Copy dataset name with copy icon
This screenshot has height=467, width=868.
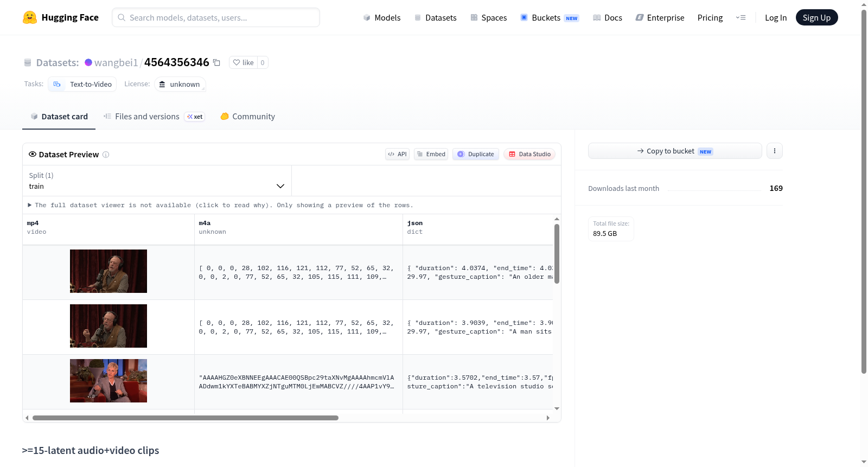click(216, 62)
